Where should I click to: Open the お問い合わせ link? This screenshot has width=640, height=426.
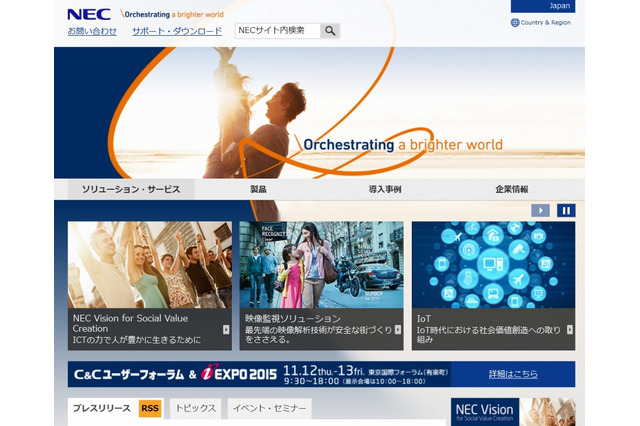point(92,31)
